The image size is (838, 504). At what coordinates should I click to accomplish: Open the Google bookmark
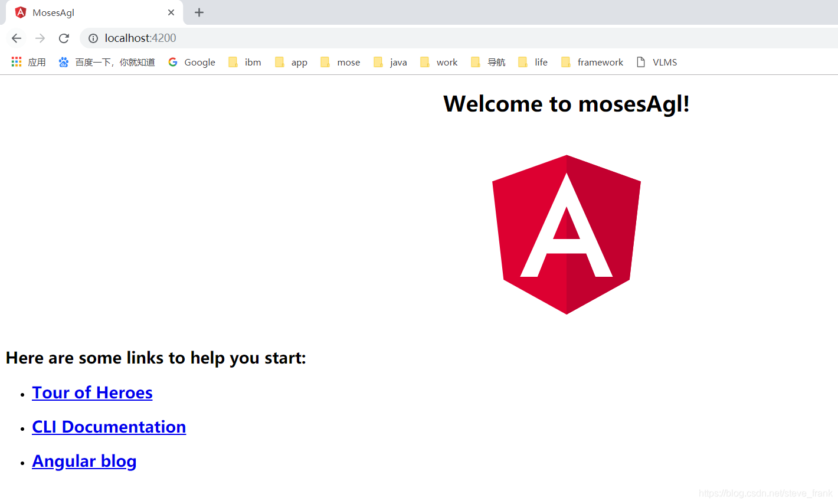[192, 62]
